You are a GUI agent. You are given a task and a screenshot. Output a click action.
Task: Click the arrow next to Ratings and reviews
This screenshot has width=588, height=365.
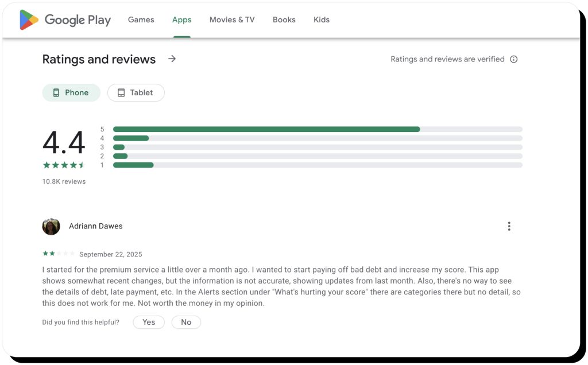coord(172,59)
